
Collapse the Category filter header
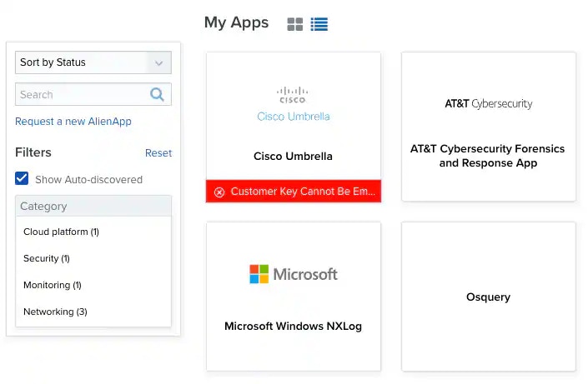93,206
